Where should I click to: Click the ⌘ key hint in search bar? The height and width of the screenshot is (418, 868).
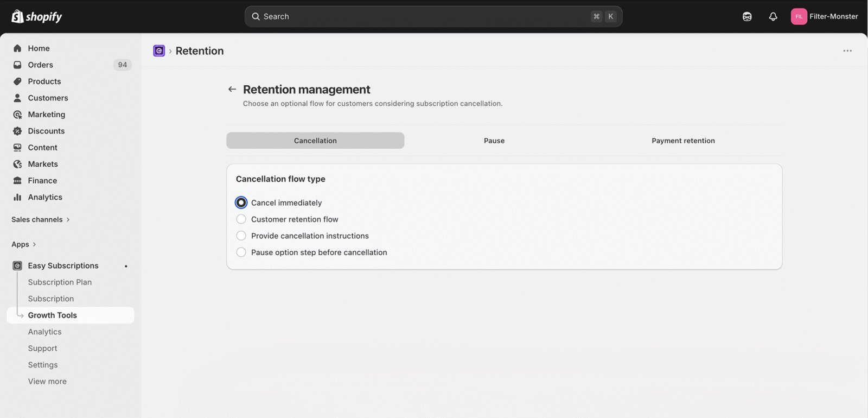(x=596, y=16)
